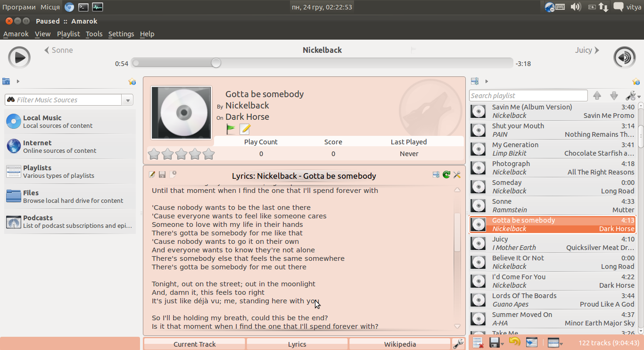Open Filter Music Sources dropdown arrow

point(127,100)
